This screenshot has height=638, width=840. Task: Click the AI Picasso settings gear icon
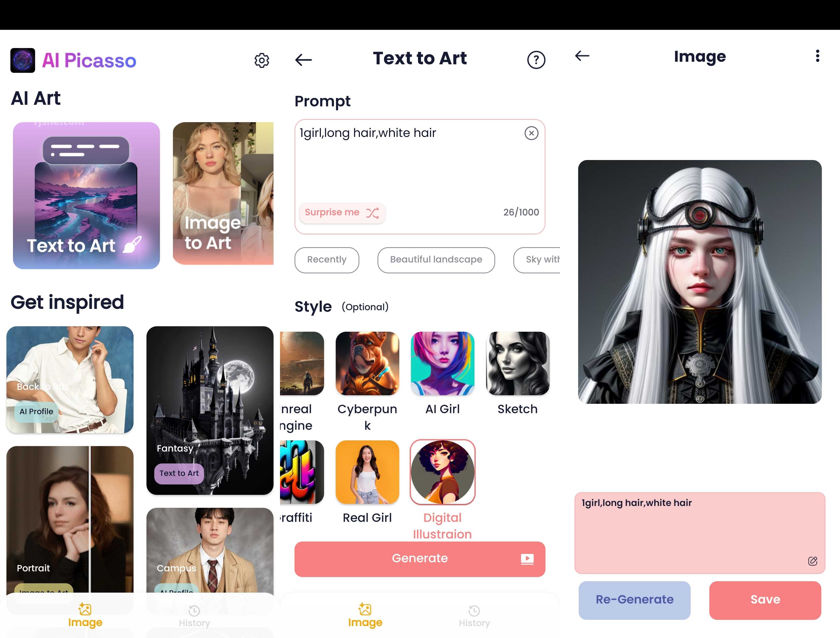click(x=261, y=60)
